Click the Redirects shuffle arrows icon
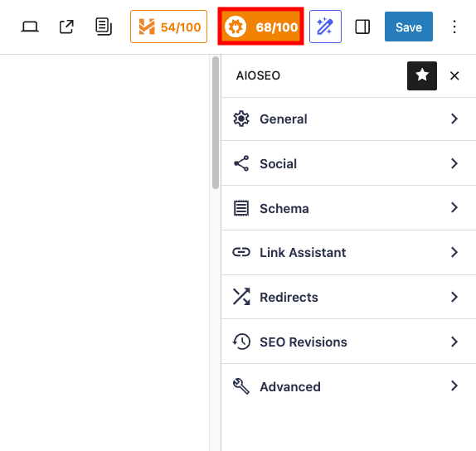Screen dimensions: 476x451 [x=241, y=297]
